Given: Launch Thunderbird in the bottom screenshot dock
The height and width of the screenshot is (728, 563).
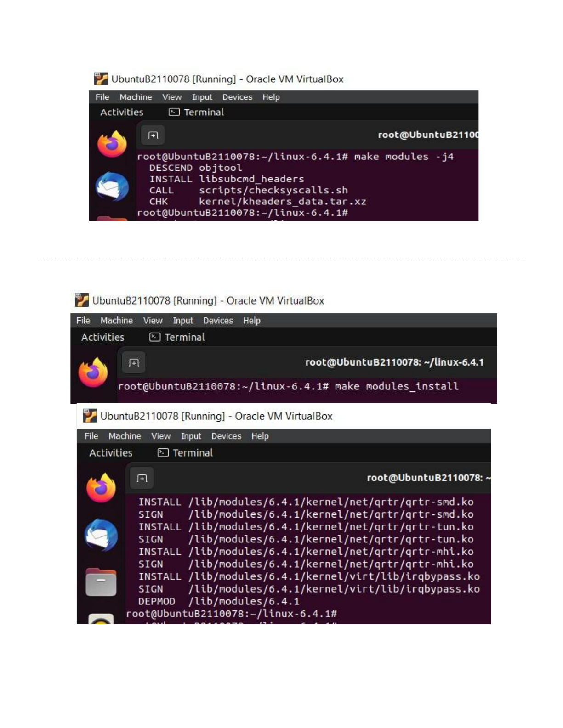Looking at the screenshot, I should [x=101, y=535].
